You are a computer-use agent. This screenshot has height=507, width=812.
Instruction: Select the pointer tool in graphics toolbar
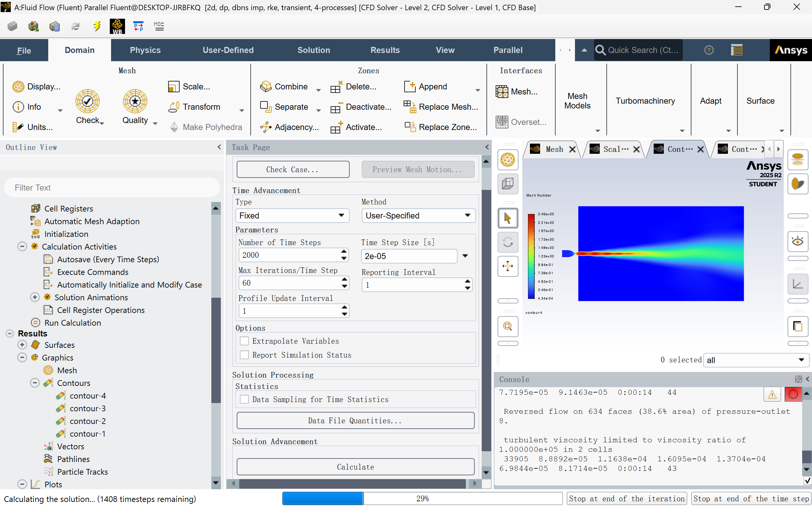(x=508, y=218)
